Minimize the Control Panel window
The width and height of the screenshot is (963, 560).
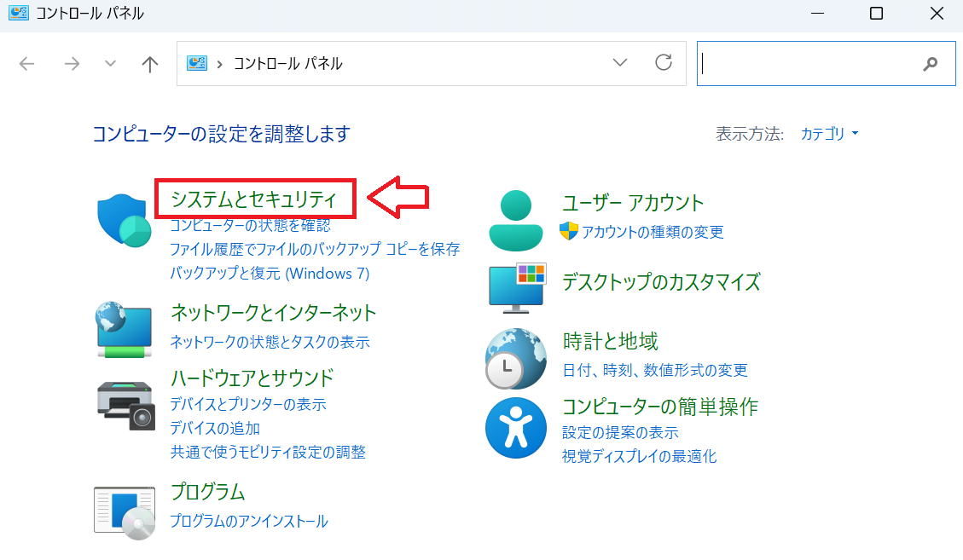817,13
